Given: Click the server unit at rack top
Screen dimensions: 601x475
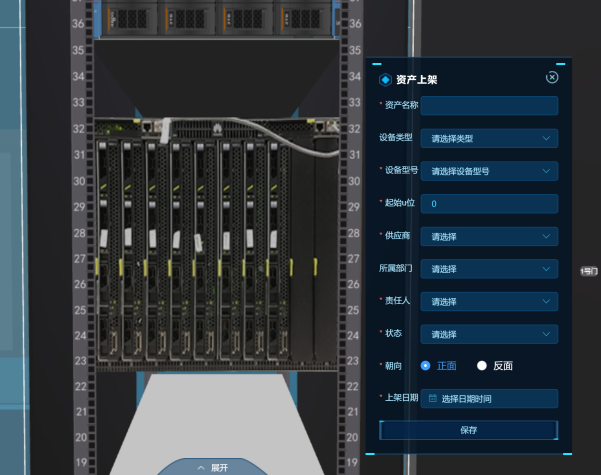Looking at the screenshot, I should tap(221, 17).
